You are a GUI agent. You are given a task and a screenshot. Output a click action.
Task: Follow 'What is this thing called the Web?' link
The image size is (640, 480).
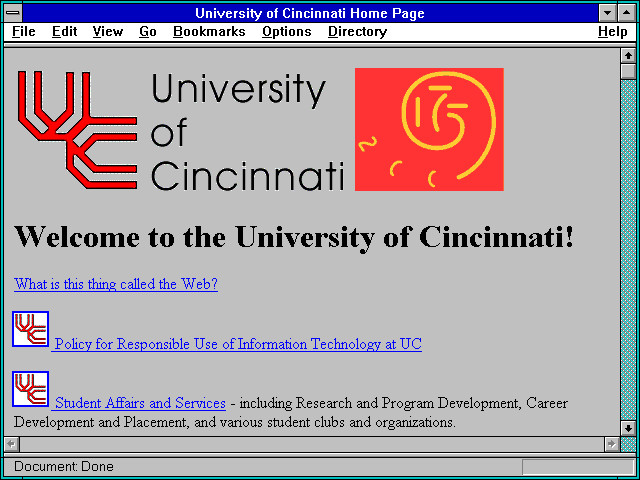tap(116, 284)
